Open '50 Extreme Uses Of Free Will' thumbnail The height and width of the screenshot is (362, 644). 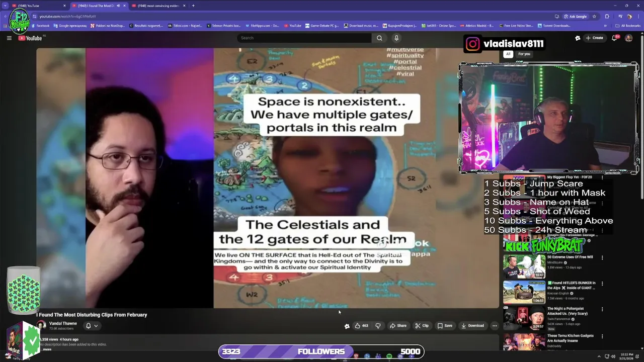[x=524, y=266]
